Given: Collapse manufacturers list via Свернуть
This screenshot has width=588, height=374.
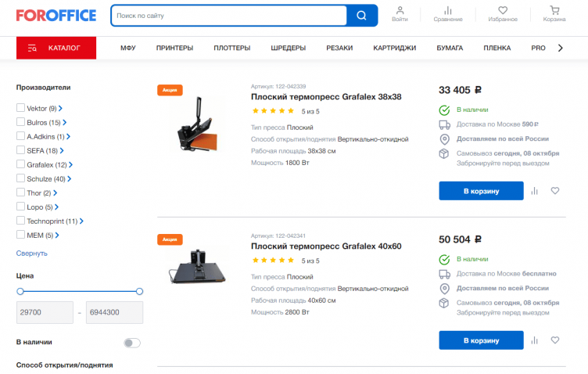Looking at the screenshot, I should pyautogui.click(x=32, y=253).
